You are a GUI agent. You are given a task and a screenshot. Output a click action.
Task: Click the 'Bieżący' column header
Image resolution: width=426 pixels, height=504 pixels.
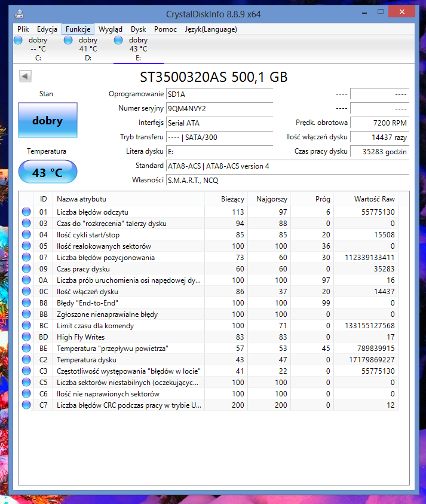pyautogui.click(x=226, y=199)
